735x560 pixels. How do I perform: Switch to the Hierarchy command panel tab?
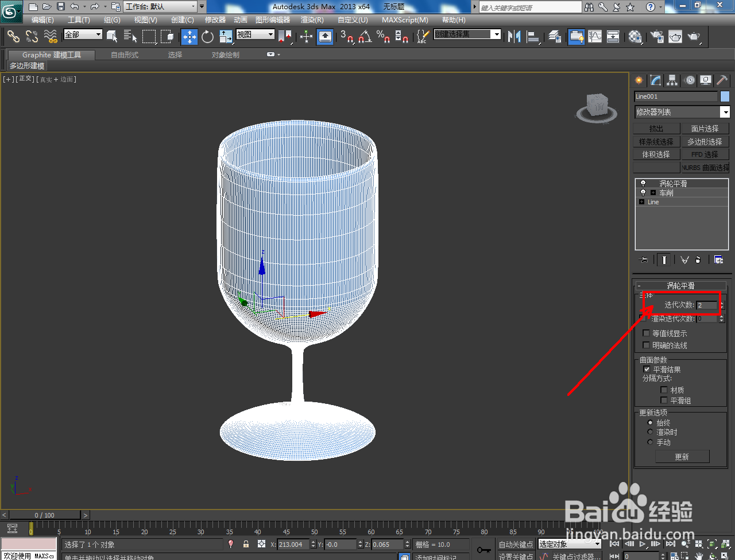pos(672,80)
